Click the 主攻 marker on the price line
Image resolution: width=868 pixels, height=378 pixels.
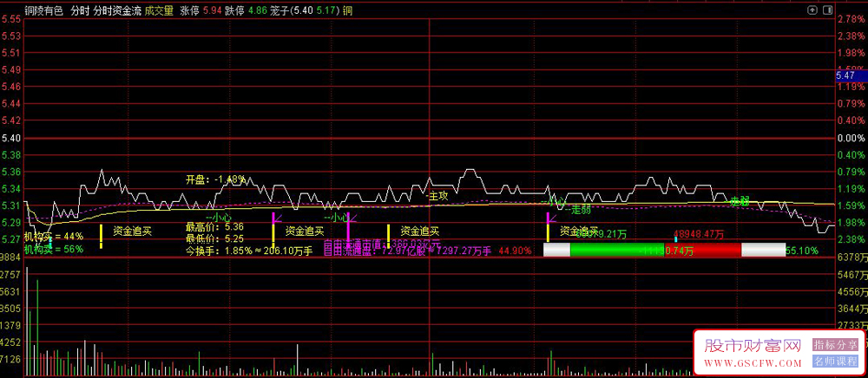[437, 194]
